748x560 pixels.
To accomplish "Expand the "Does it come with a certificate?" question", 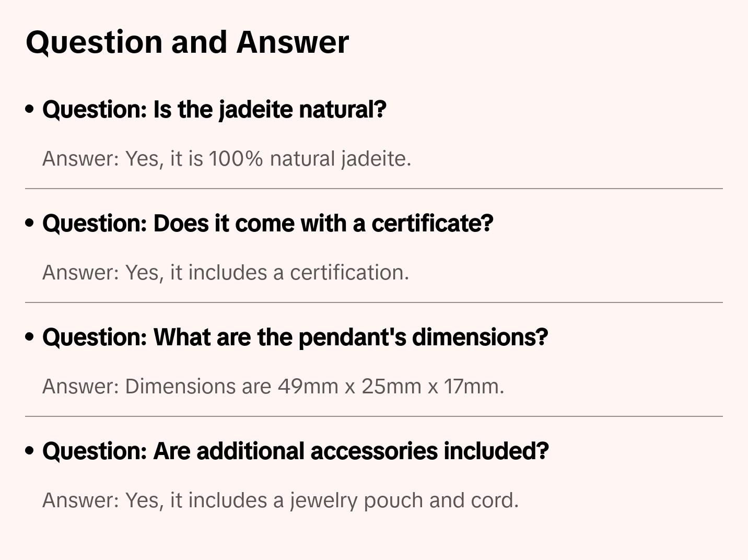I will point(267,224).
